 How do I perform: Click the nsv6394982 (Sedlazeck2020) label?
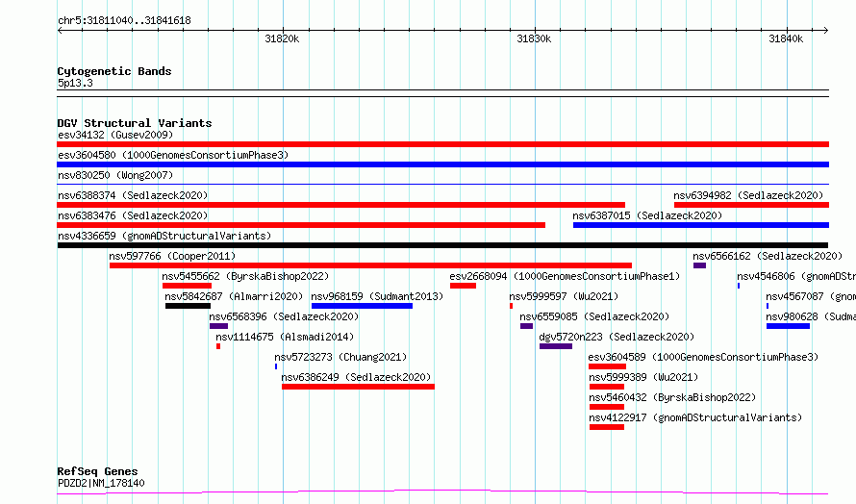pyautogui.click(x=748, y=195)
